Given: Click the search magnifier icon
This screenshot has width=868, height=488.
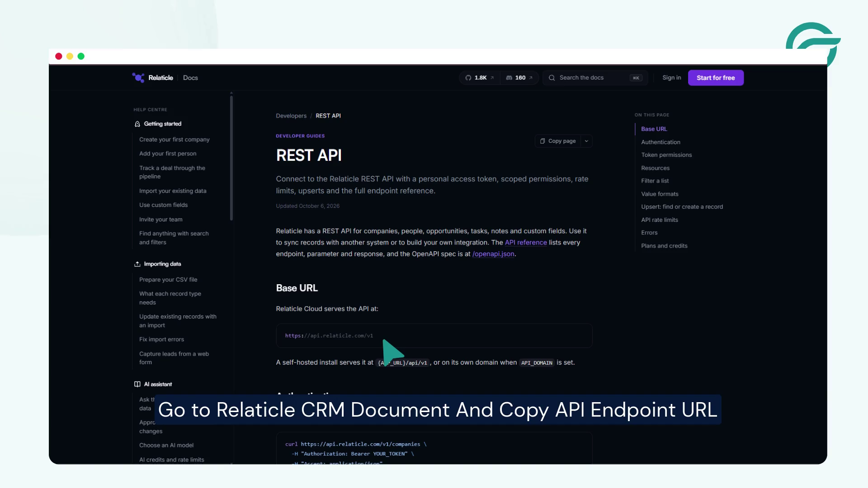Looking at the screenshot, I should point(552,78).
